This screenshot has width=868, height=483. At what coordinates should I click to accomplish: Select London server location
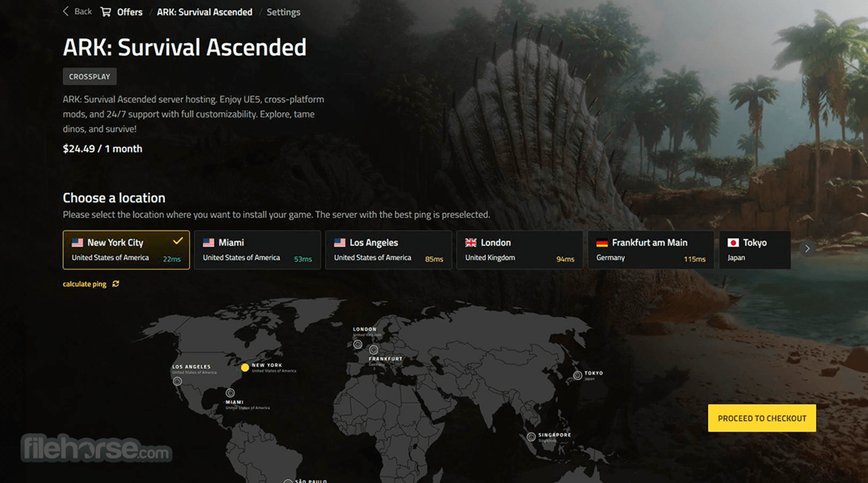point(520,249)
